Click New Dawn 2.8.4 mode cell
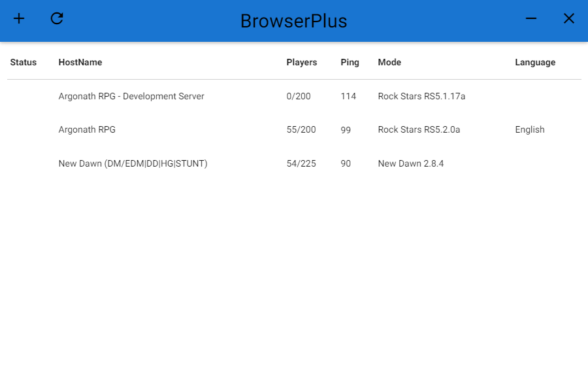This screenshot has width=588, height=392. (411, 163)
